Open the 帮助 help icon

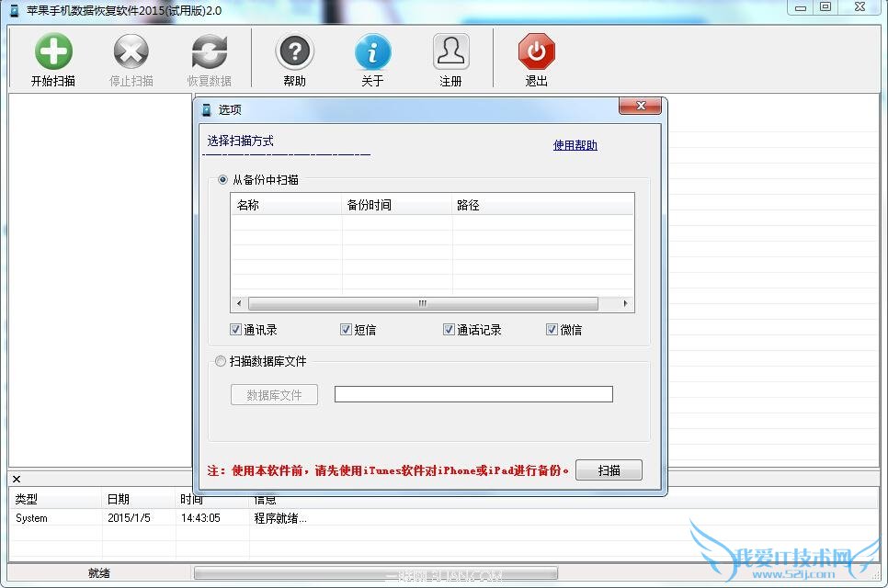click(294, 51)
